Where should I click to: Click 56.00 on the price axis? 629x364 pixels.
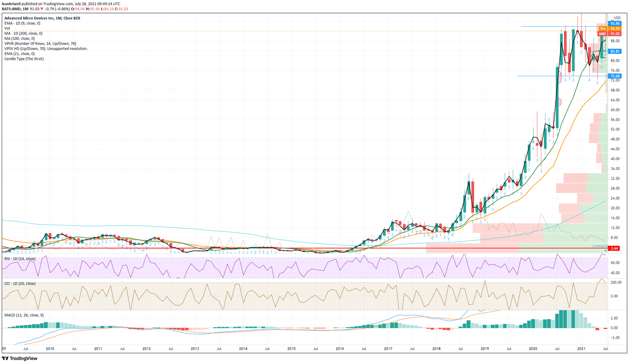click(615, 120)
